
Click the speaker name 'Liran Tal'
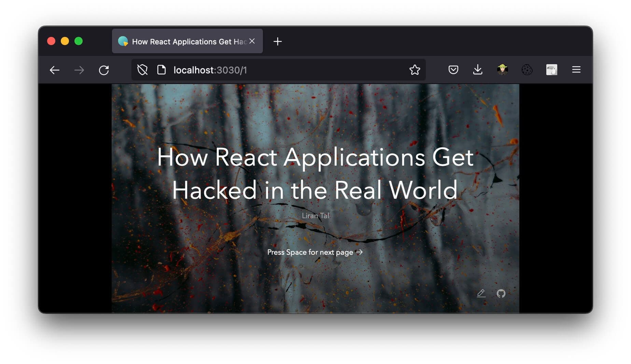point(315,215)
